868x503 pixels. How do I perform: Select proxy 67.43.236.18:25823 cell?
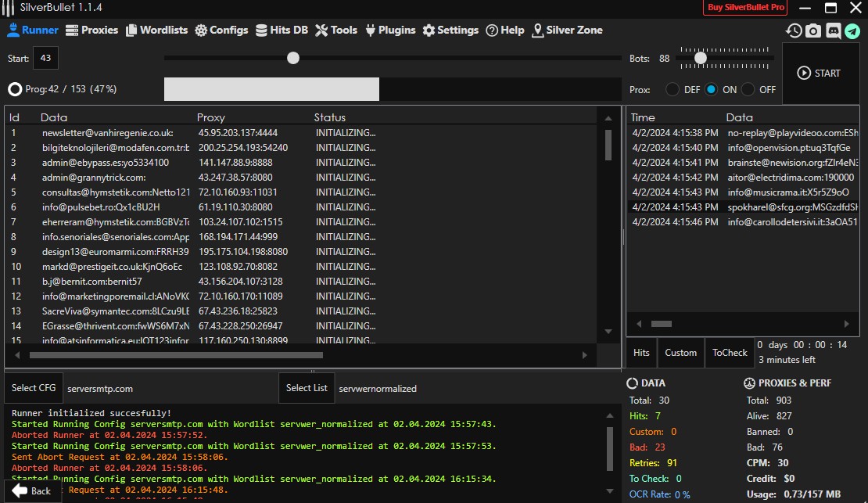click(238, 311)
